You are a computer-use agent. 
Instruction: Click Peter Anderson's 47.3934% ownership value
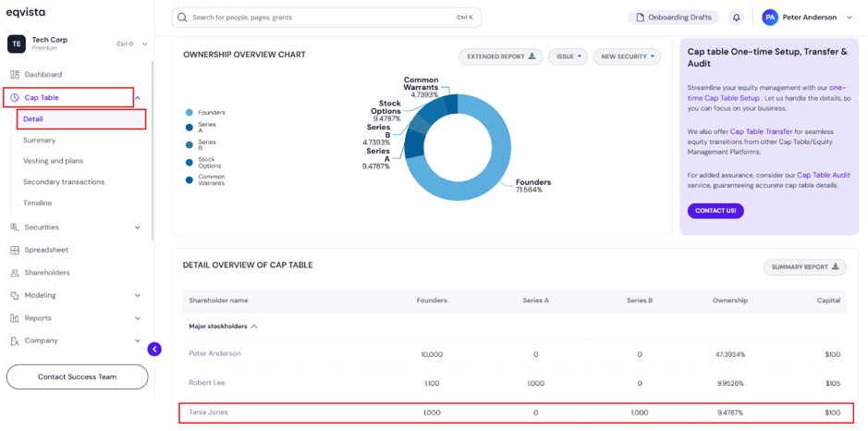(728, 354)
